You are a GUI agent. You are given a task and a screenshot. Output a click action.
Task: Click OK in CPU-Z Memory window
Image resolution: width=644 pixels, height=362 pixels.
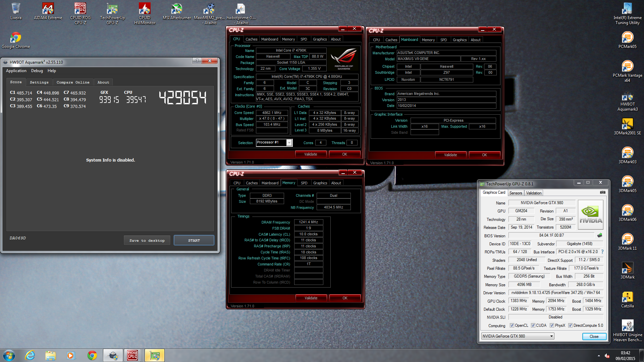coord(345,298)
